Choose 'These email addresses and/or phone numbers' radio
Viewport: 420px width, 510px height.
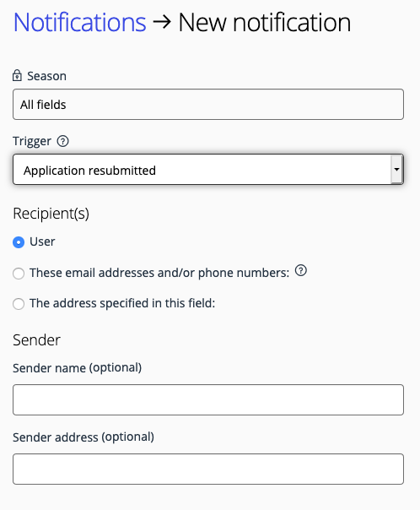click(x=19, y=274)
